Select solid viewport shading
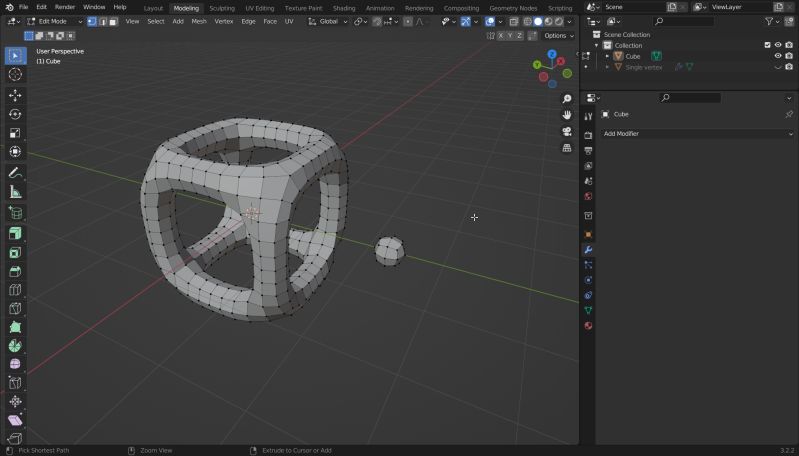The width and height of the screenshot is (799, 456). (x=538, y=21)
